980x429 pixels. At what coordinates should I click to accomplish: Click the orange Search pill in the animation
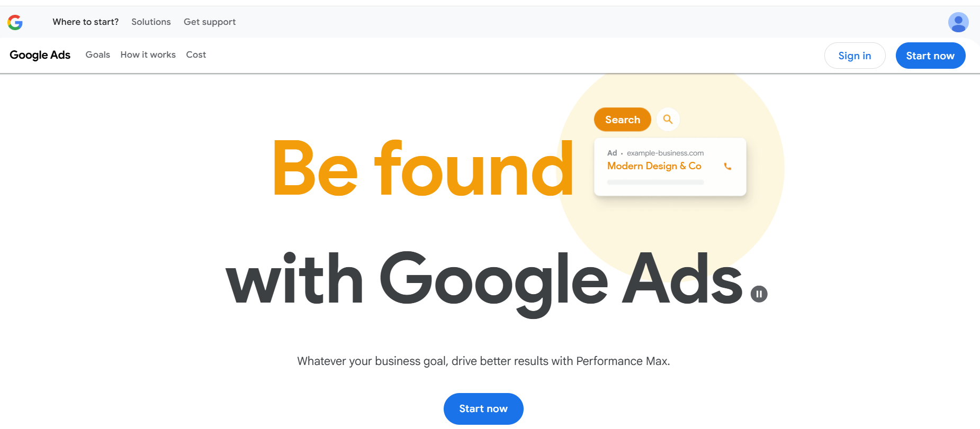[622, 120]
